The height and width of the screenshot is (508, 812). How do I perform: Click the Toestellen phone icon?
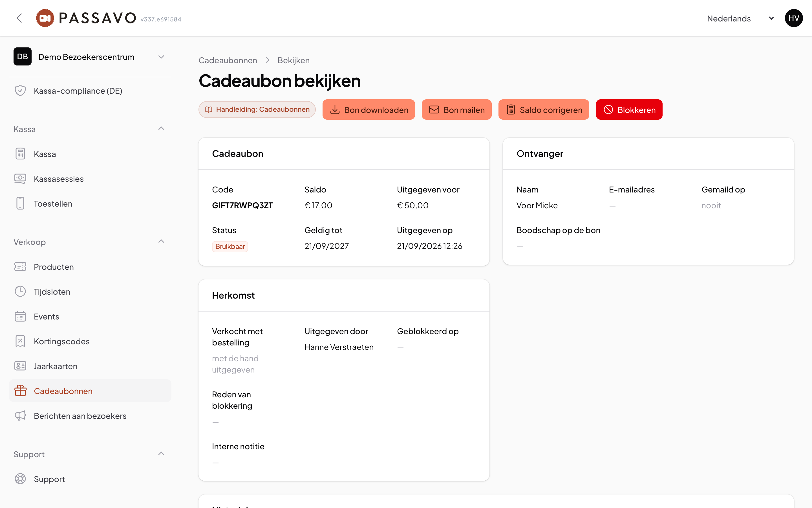click(20, 203)
